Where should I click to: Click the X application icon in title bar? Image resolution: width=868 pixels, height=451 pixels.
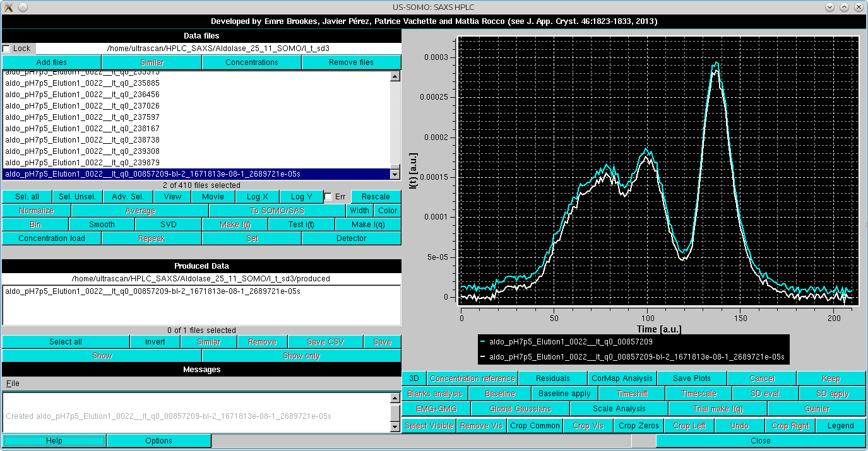[x=8, y=7]
